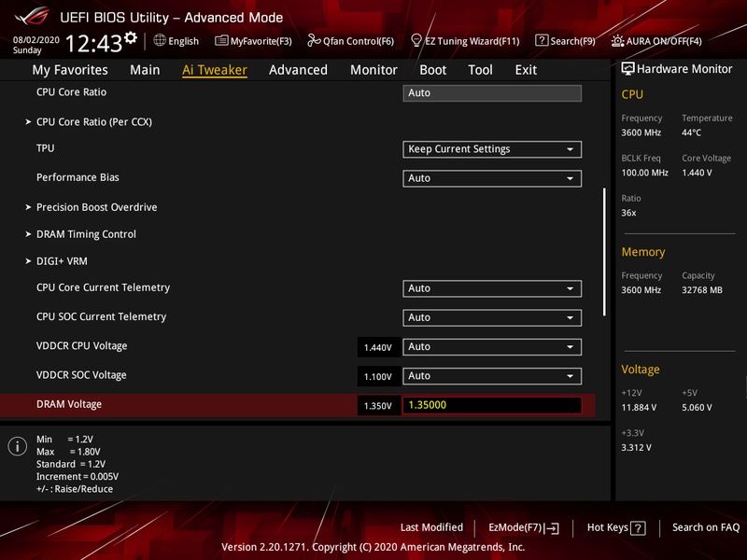747x560 pixels.
Task: Open the TPU dropdown set to Keep Current Settings
Action: [492, 149]
